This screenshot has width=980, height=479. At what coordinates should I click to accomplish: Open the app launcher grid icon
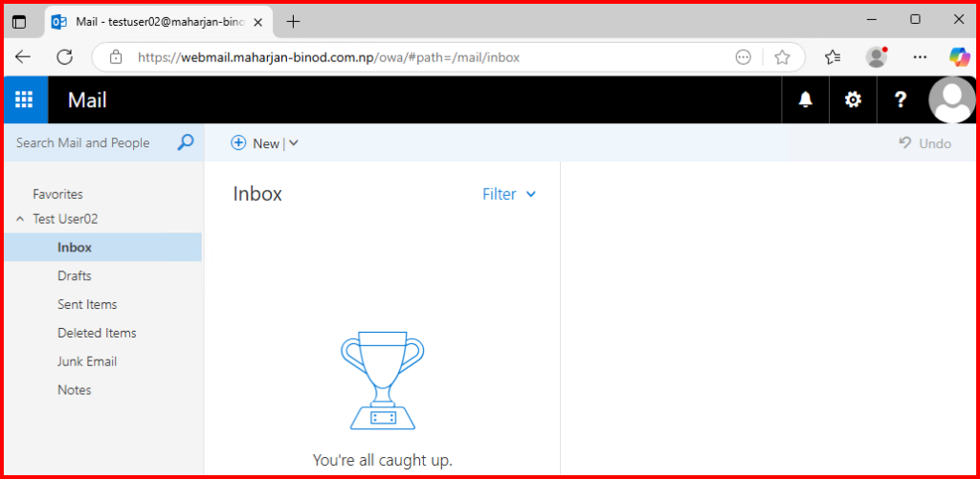[x=25, y=100]
